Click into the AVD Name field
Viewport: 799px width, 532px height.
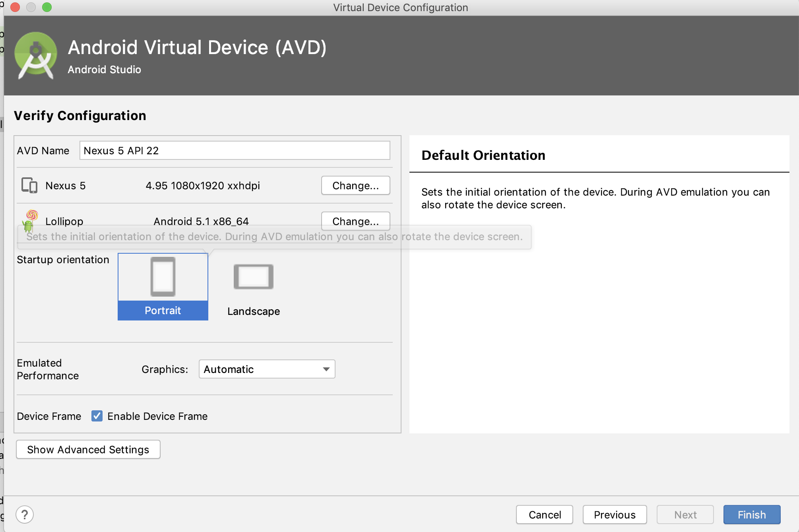(235, 151)
